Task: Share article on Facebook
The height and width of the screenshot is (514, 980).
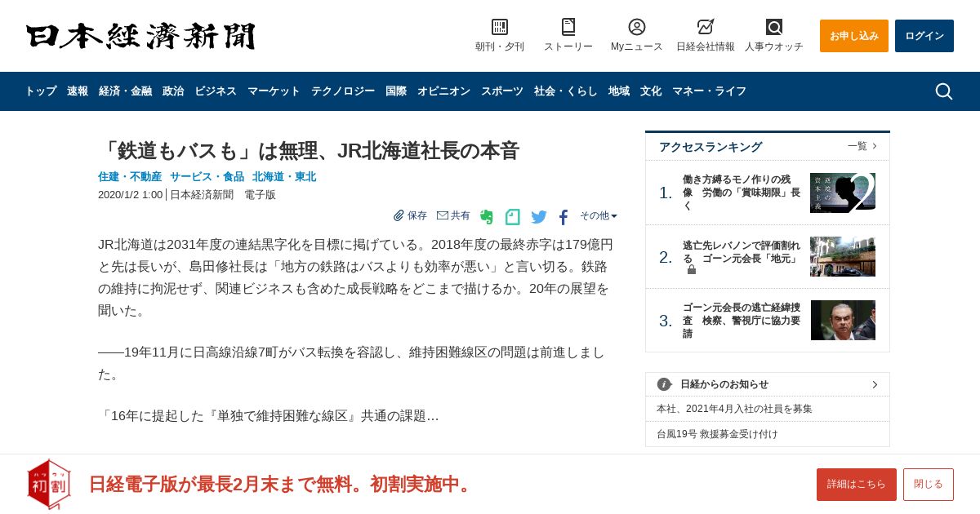Action: [563, 217]
